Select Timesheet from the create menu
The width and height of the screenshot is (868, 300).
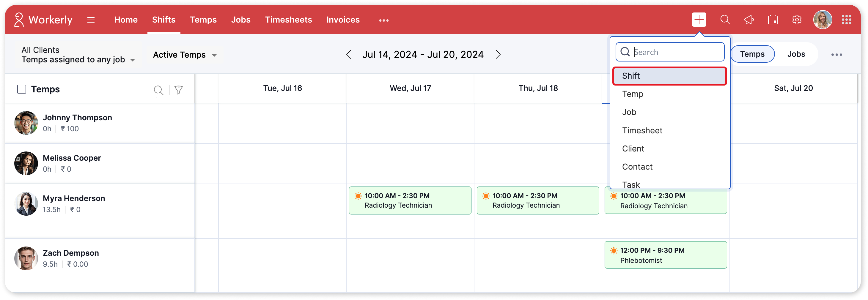[x=669, y=130]
